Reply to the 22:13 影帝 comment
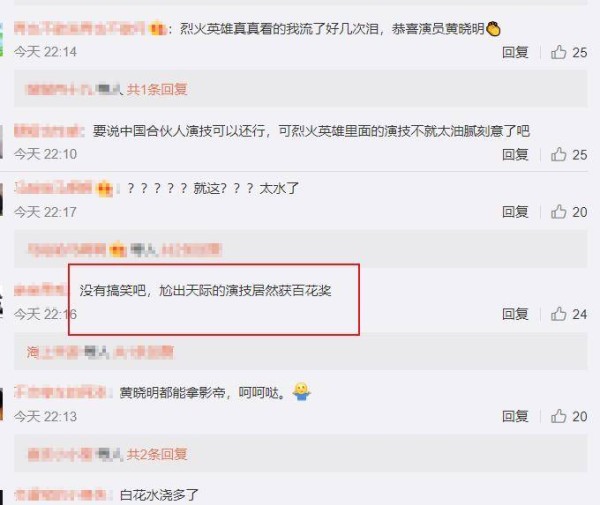The height and width of the screenshot is (505, 600). coord(515,416)
